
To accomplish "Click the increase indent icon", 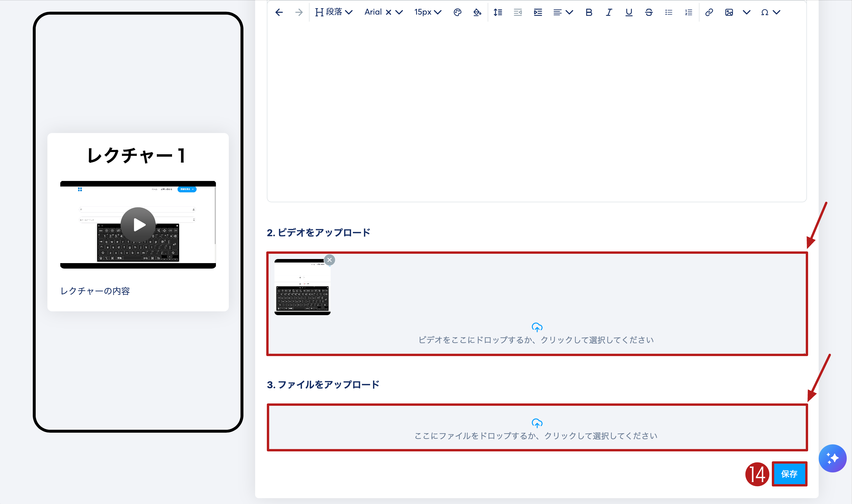I will click(x=538, y=13).
